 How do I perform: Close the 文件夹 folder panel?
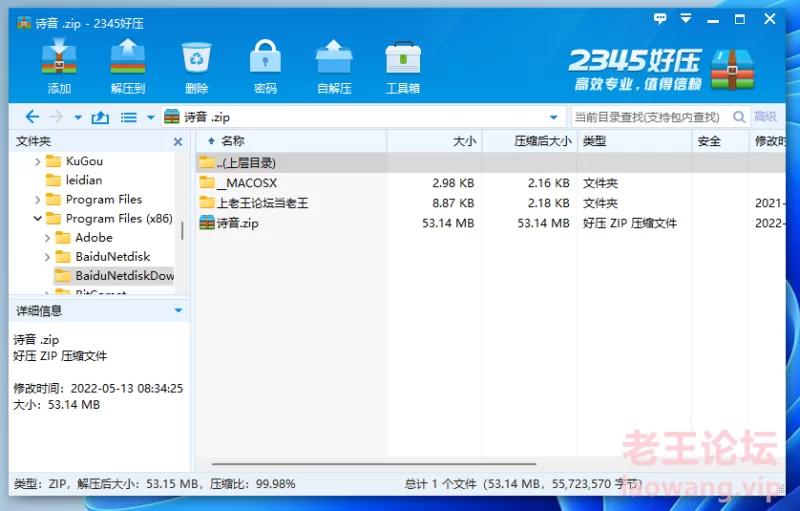click(x=178, y=142)
